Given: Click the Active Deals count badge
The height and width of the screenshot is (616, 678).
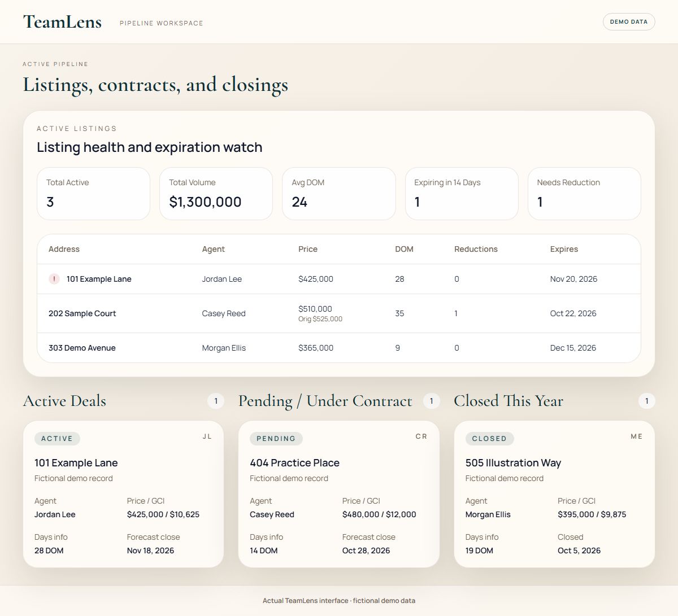Looking at the screenshot, I should [215, 401].
